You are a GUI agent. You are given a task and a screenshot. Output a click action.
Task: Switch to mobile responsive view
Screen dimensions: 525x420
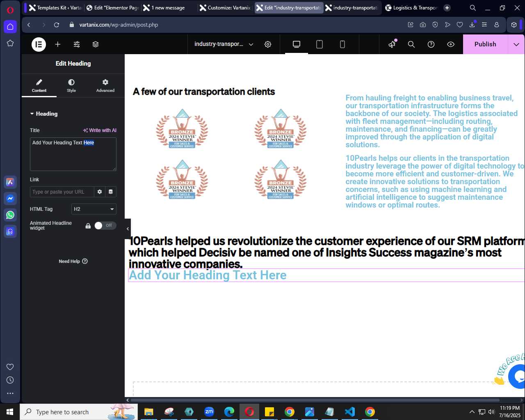pyautogui.click(x=342, y=44)
